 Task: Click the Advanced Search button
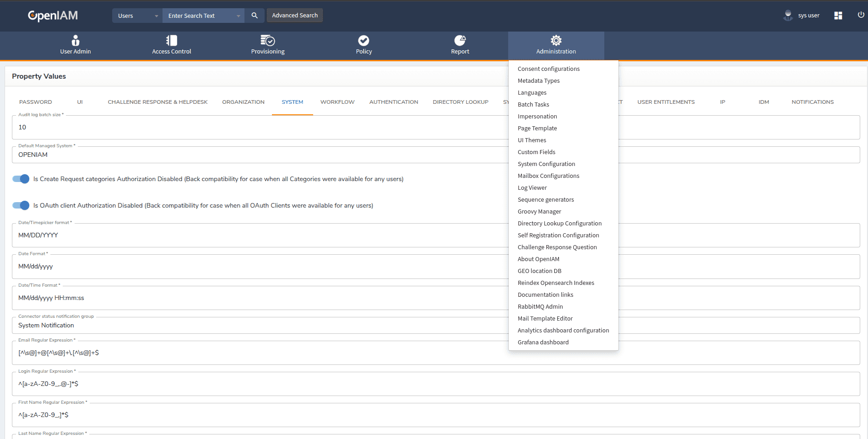pyautogui.click(x=295, y=16)
